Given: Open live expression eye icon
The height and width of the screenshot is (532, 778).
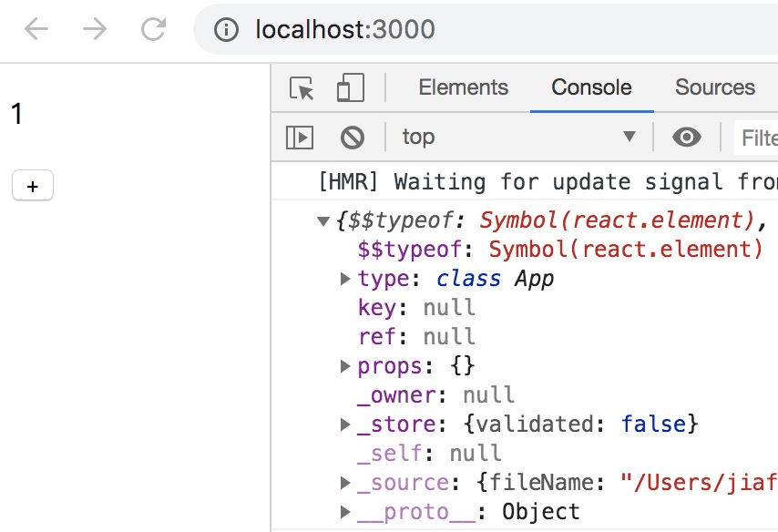Looking at the screenshot, I should click(x=687, y=137).
